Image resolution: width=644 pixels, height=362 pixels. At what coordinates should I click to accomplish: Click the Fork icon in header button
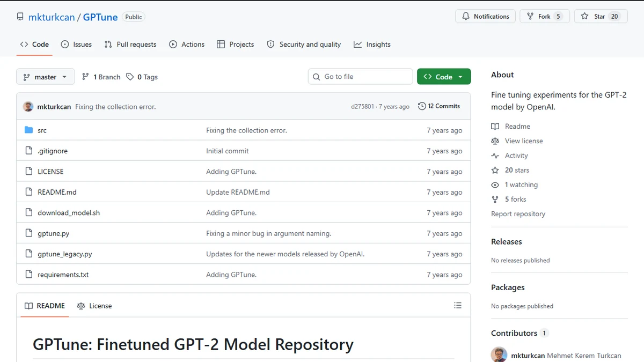point(530,17)
